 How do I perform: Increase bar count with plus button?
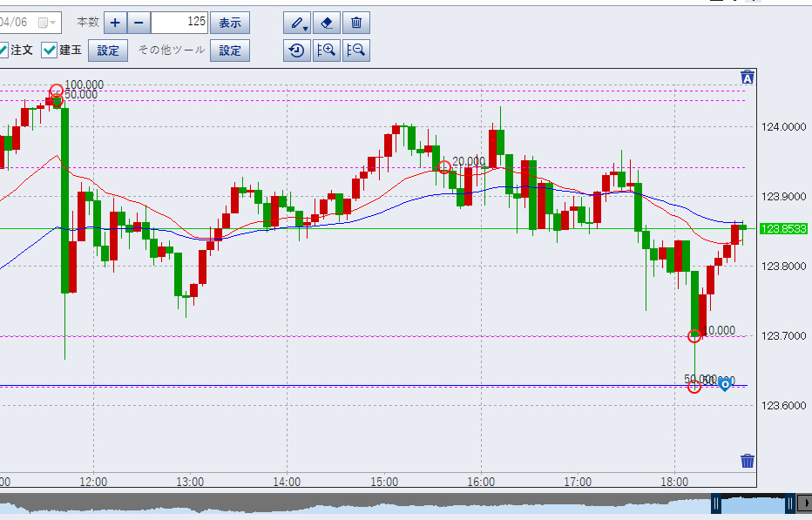(116, 23)
